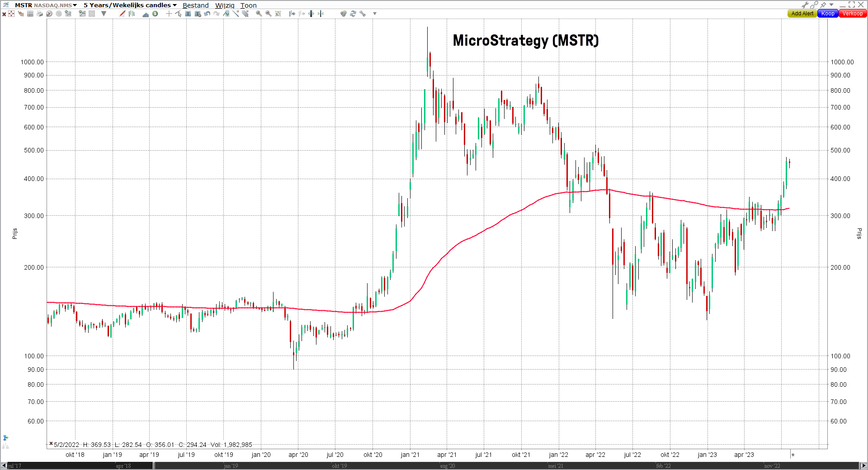Click the Add Alert button

point(802,14)
